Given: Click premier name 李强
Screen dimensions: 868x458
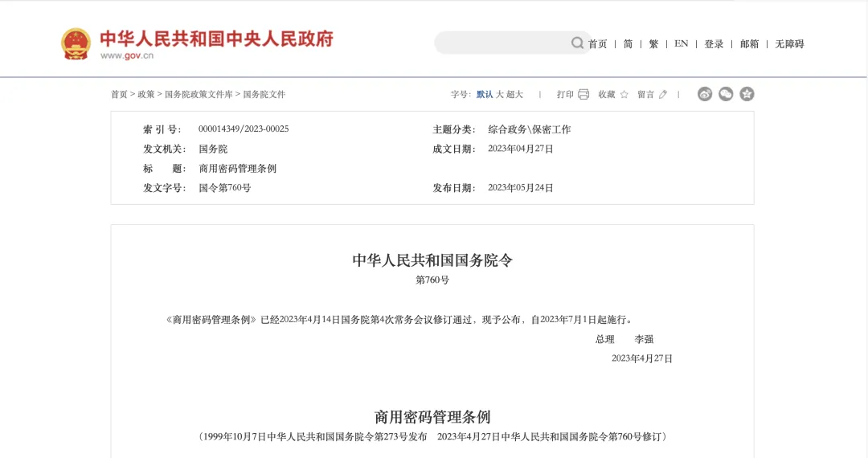Looking at the screenshot, I should pos(644,339).
